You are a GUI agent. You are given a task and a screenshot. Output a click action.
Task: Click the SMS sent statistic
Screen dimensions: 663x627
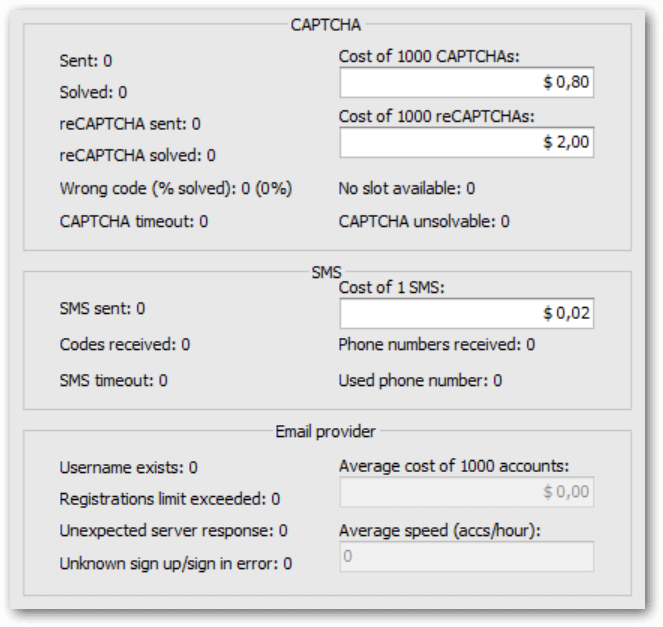[102, 309]
